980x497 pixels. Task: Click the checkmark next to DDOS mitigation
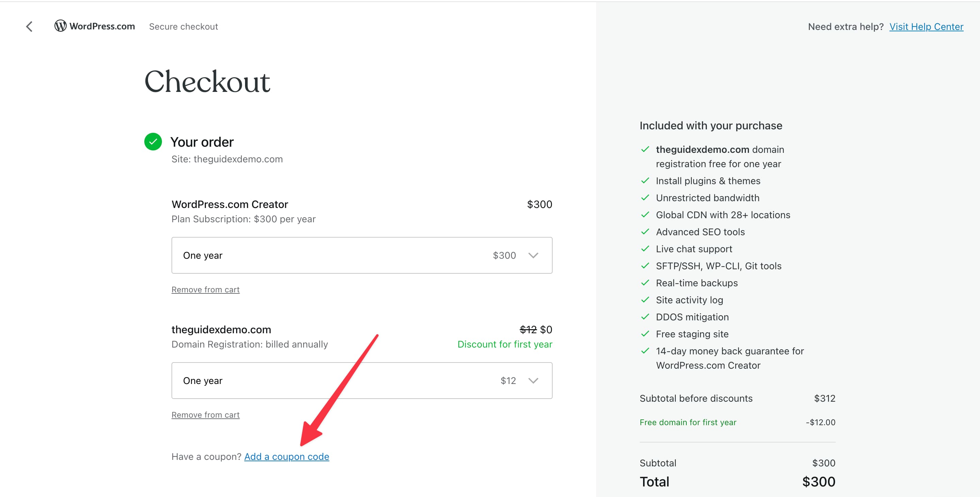pos(646,317)
